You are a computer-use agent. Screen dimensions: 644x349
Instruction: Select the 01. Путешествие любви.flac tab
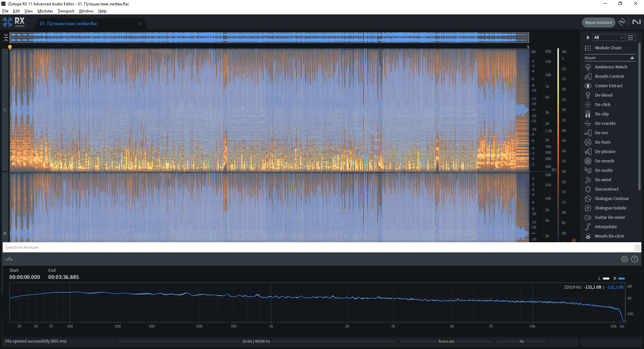(x=69, y=24)
